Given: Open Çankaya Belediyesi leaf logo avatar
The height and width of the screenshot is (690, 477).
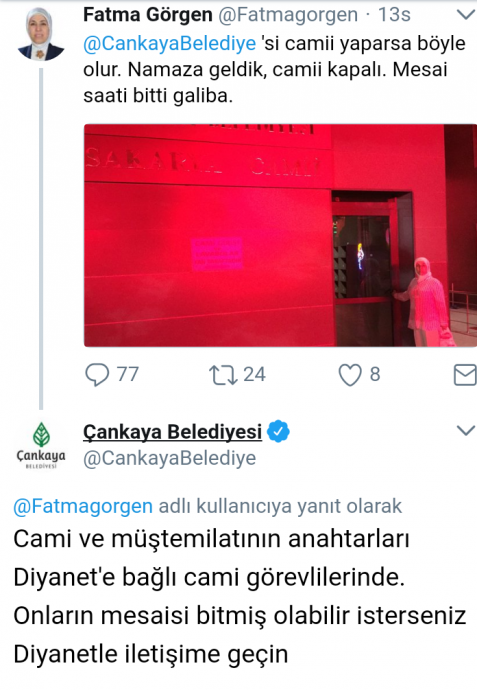Looking at the screenshot, I should [x=41, y=445].
